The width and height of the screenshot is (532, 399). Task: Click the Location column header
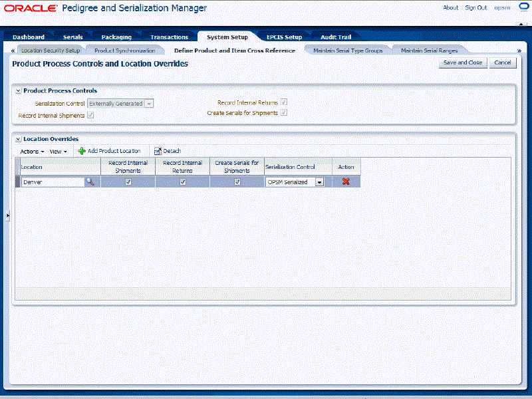[x=61, y=167]
